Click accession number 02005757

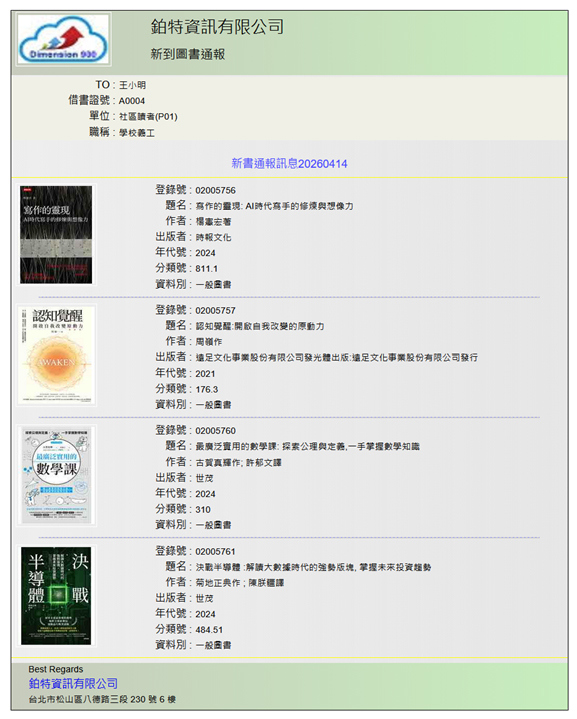[216, 311]
